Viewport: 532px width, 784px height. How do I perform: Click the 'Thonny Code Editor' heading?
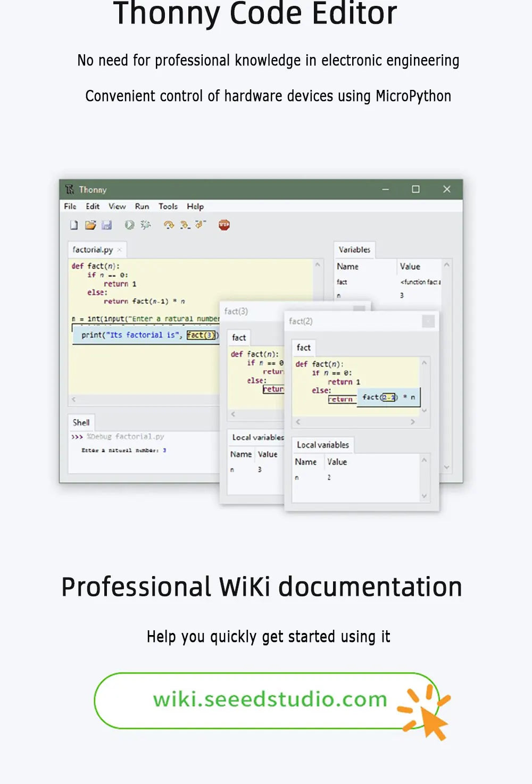[x=255, y=13]
